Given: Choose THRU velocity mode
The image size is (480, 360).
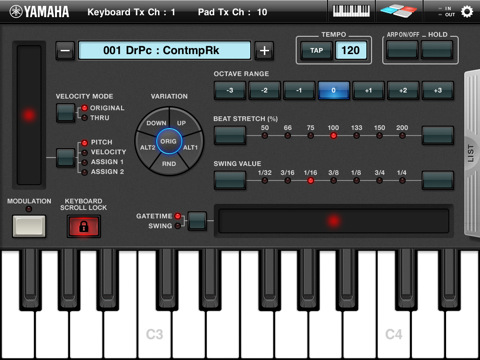Looking at the screenshot, I should coord(95,118).
